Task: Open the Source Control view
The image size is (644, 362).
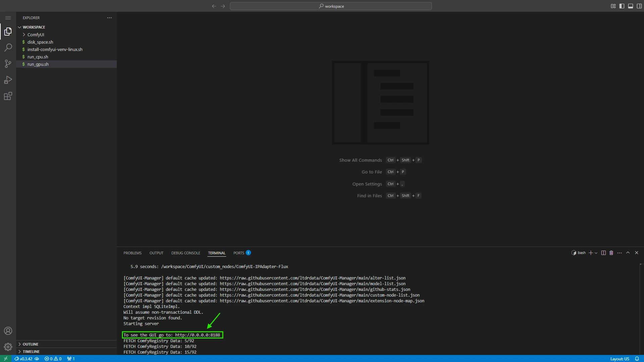Action: 8,64
